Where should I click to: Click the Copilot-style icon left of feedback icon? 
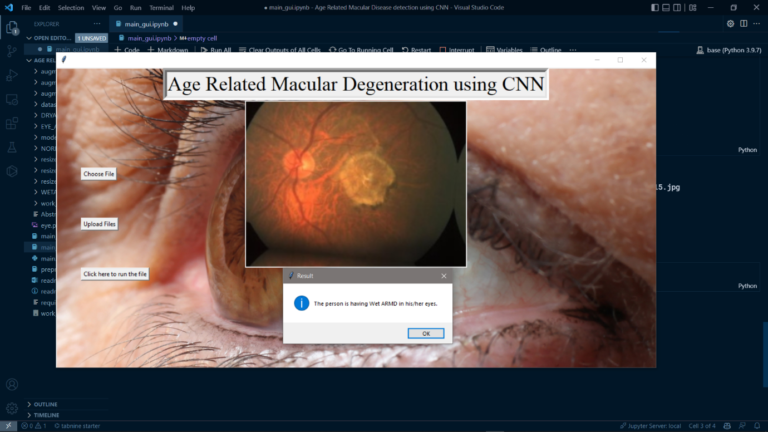pos(727,426)
